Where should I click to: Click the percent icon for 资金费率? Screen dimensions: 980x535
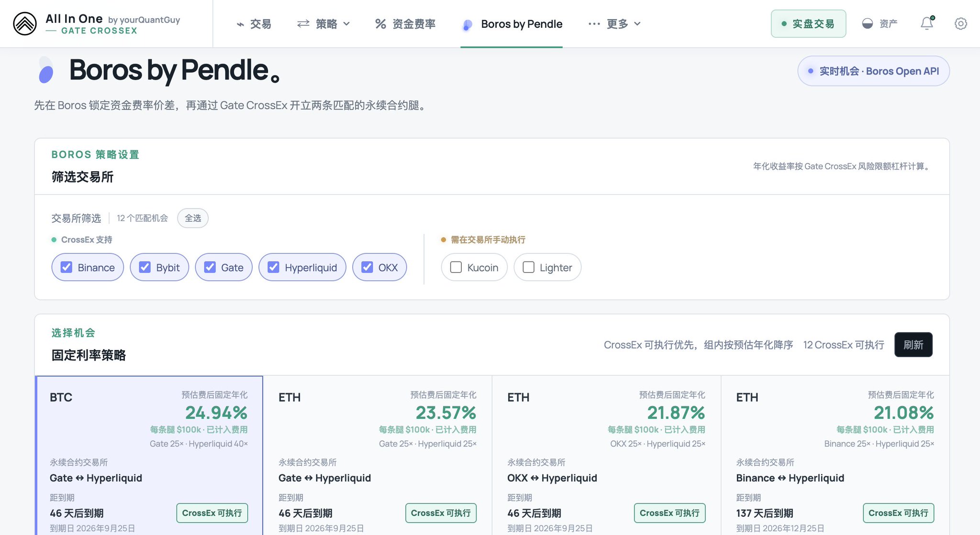coord(380,24)
